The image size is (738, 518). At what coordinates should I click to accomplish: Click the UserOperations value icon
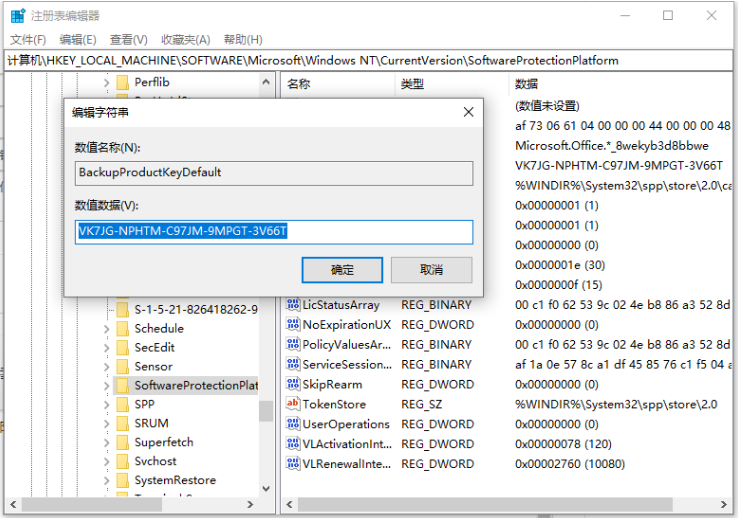[x=293, y=424]
